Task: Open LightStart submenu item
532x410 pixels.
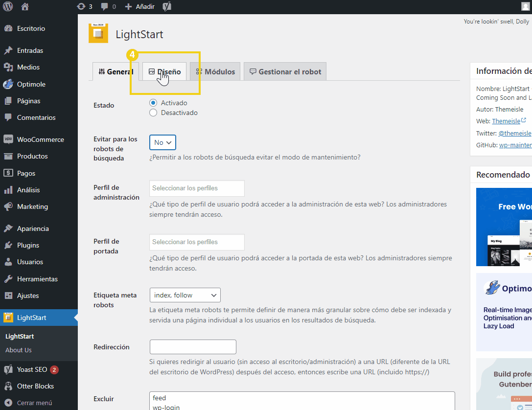Action: (20, 337)
